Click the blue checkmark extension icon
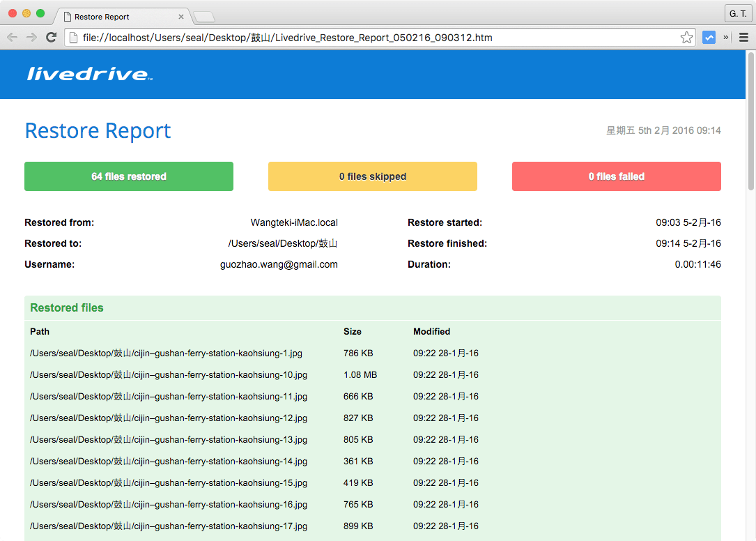The height and width of the screenshot is (541, 756). 709,38
